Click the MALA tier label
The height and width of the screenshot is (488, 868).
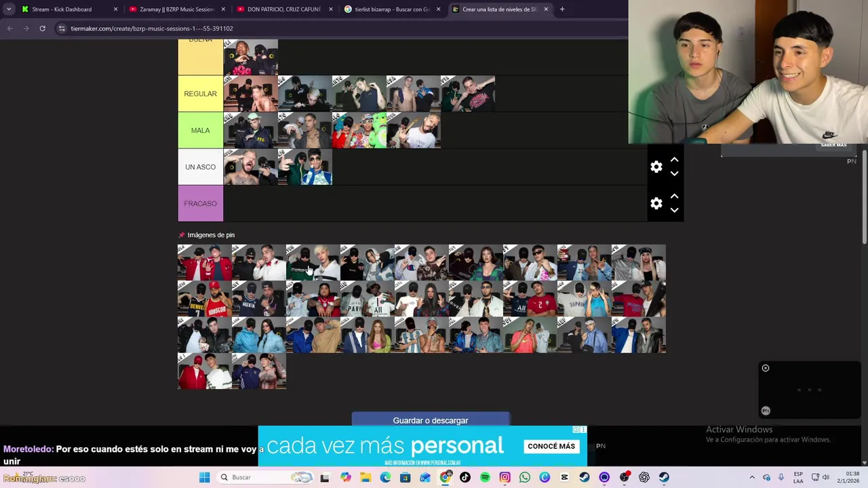pos(200,130)
